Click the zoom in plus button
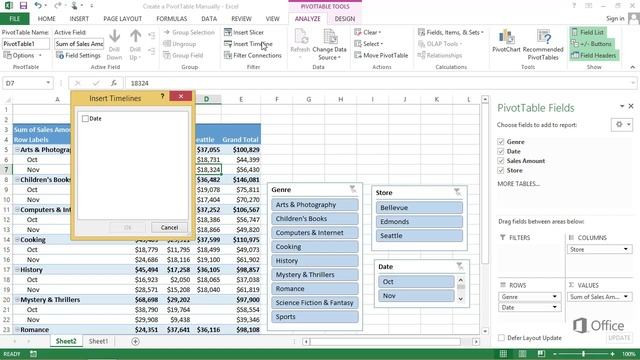 tap(612, 353)
